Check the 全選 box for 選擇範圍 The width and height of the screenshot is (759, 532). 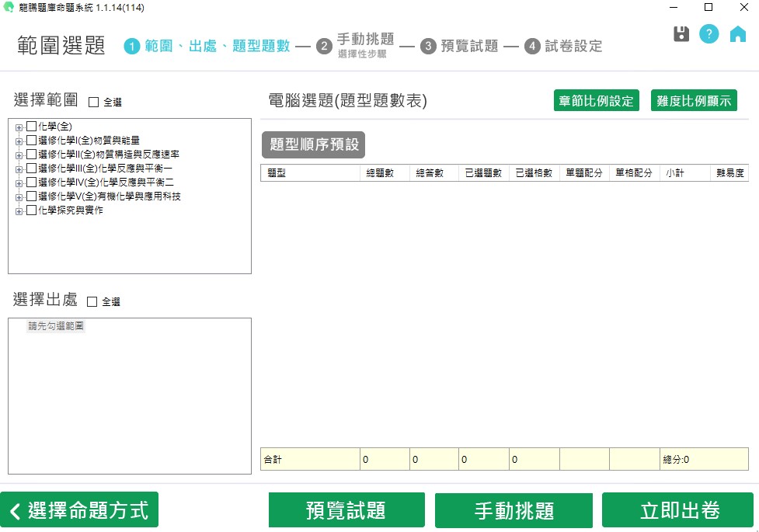tap(94, 102)
